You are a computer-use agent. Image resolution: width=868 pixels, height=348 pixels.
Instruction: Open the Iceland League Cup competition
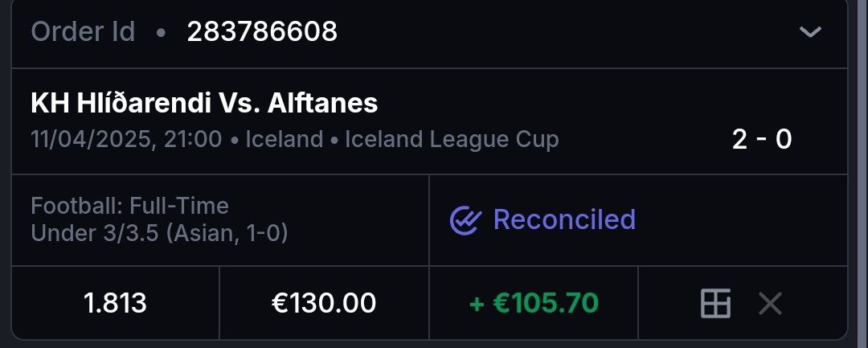(x=452, y=140)
